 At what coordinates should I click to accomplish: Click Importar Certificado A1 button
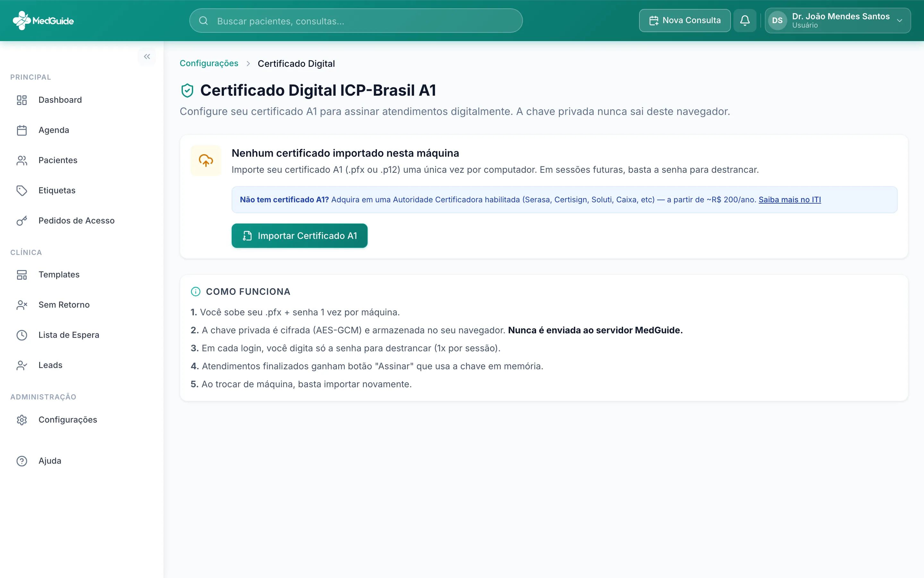pos(299,236)
